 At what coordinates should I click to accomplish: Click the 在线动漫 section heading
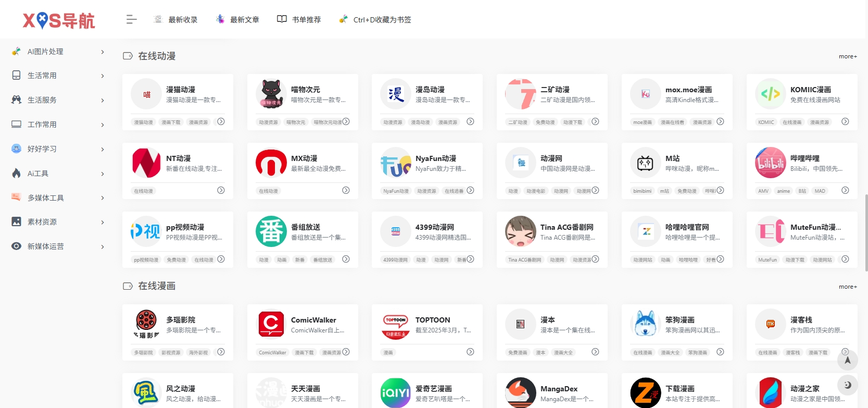point(157,56)
